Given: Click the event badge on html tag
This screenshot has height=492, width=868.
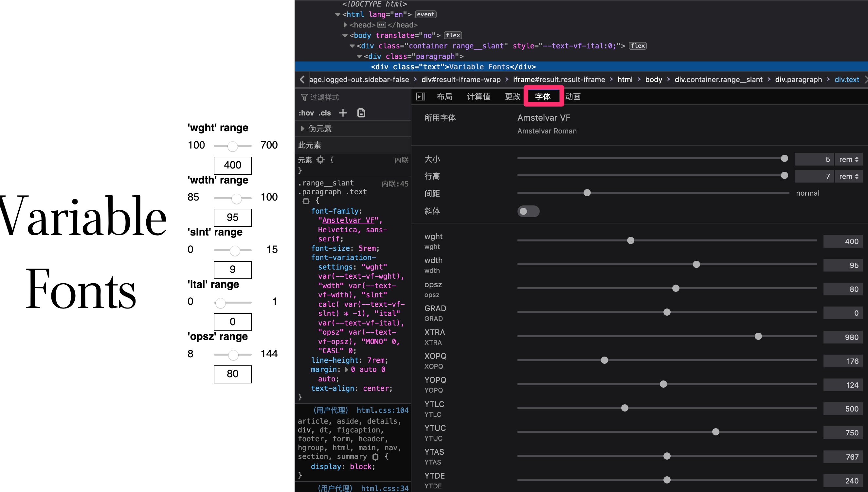Looking at the screenshot, I should point(425,14).
